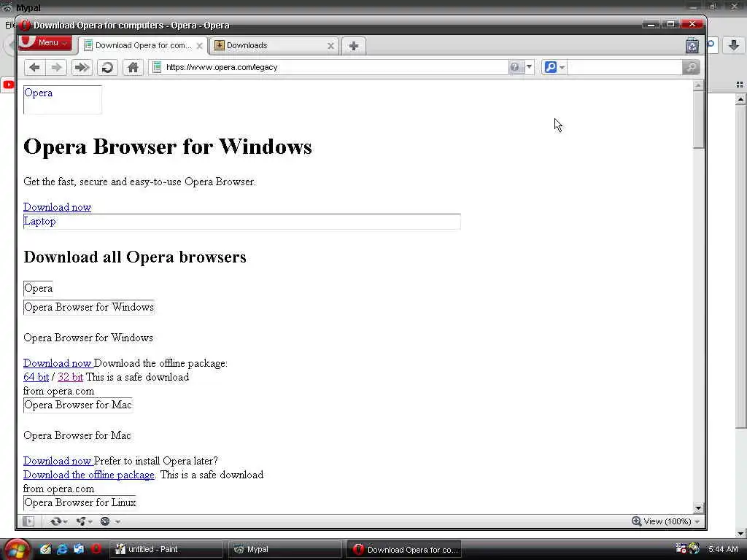Launch the blue quick launch icon beside Internet Explorer
The height and width of the screenshot is (560, 747).
coord(79,549)
